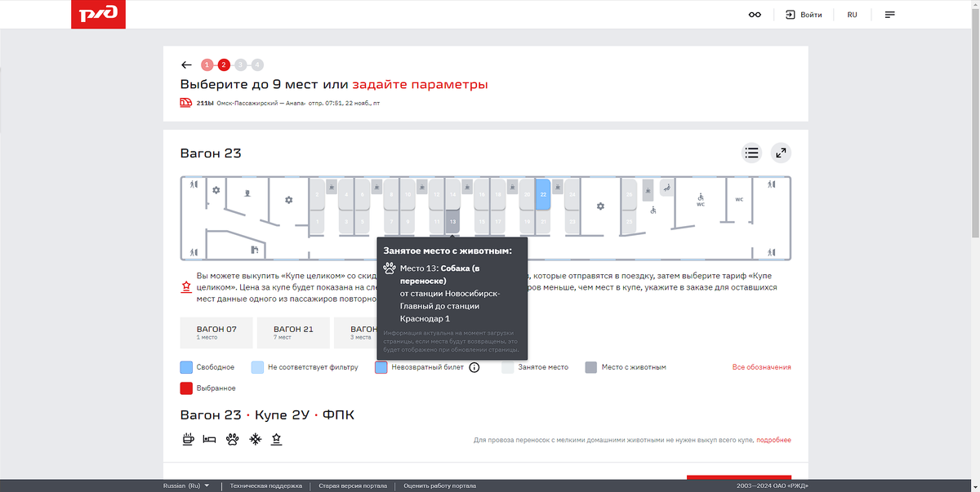Click the back arrow above the step indicator
The height and width of the screenshot is (492, 980).
(x=185, y=64)
